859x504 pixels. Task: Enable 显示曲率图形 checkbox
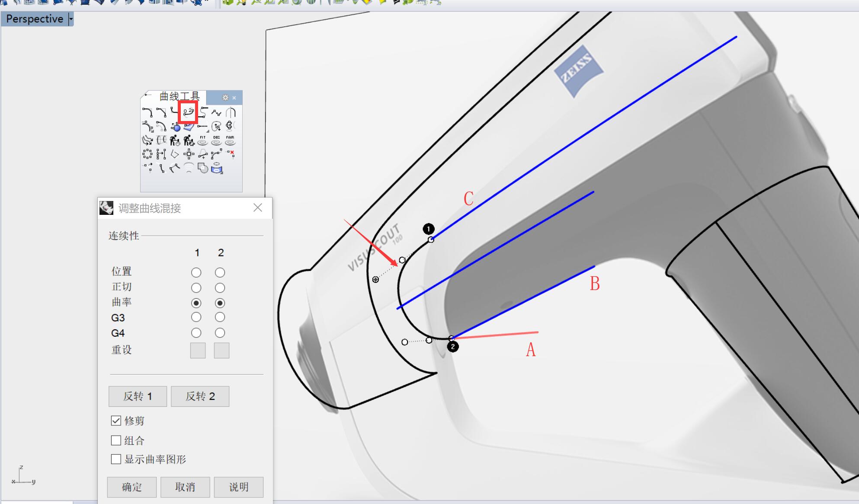pyautogui.click(x=116, y=459)
